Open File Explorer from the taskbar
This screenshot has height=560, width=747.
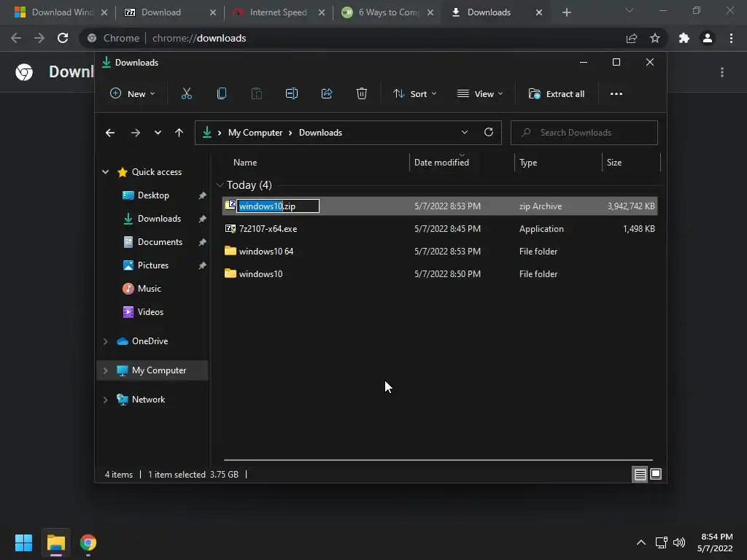click(x=56, y=542)
